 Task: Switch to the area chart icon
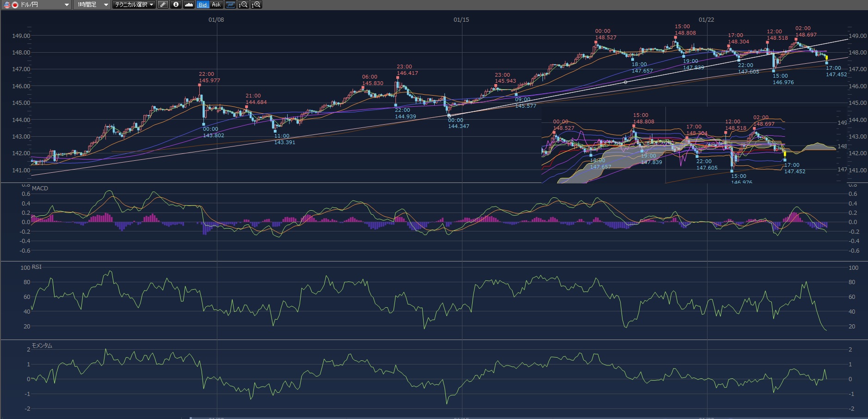[189, 5]
